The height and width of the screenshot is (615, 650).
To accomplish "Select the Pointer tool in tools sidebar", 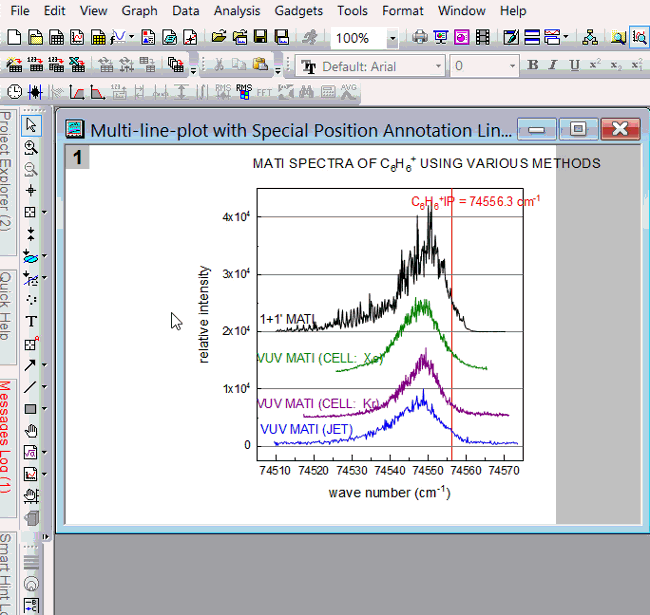I will coord(31,125).
